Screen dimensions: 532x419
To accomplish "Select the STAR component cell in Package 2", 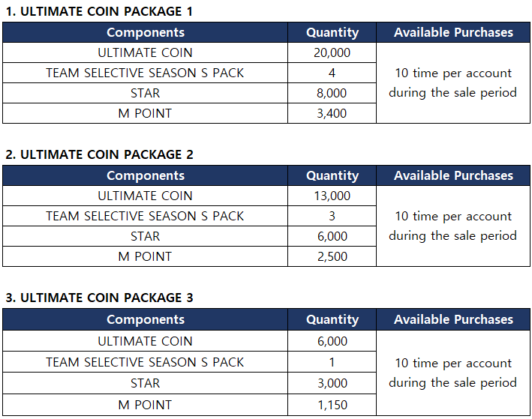I will pos(145,236).
